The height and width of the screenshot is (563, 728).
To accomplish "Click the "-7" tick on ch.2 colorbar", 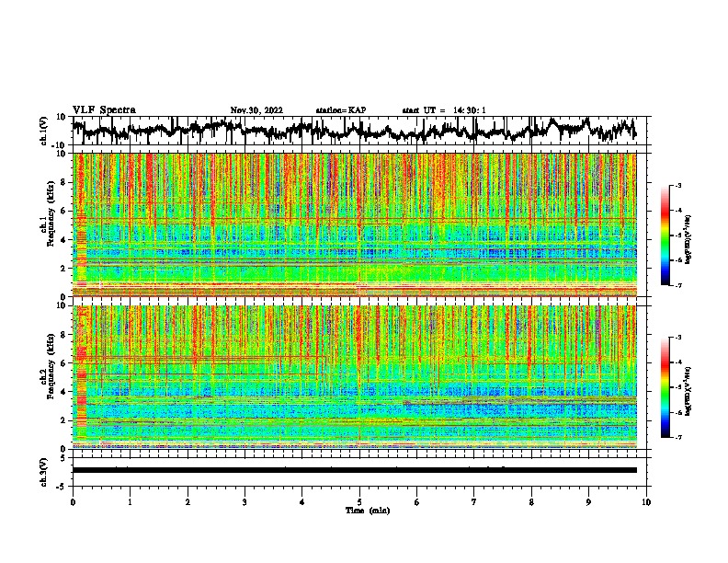I will (x=677, y=438).
